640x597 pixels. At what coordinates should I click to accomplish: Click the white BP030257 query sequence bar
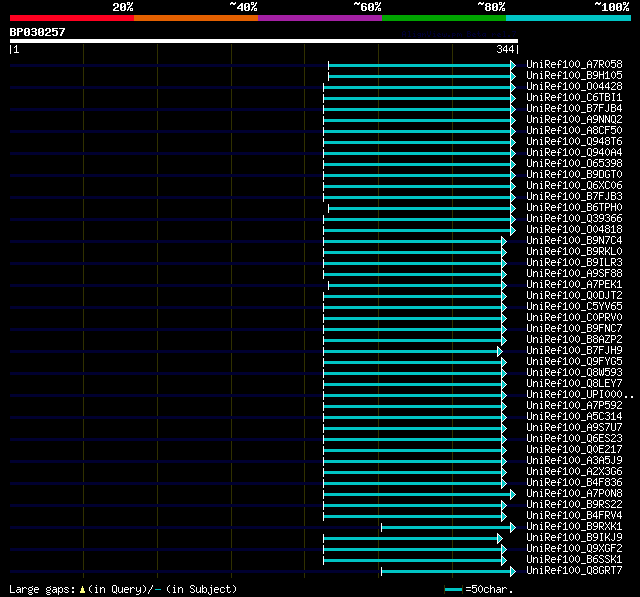(x=264, y=41)
